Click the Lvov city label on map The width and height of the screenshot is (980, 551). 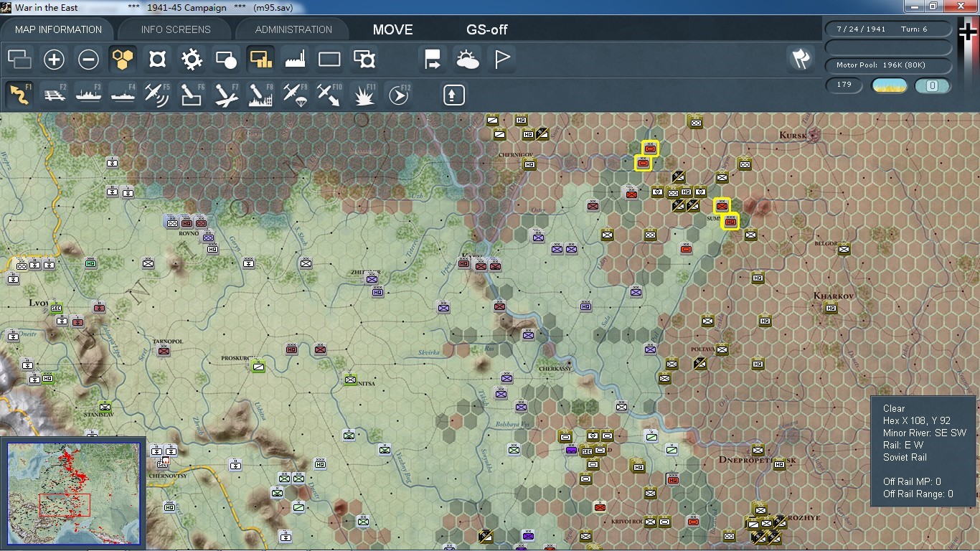[39, 303]
